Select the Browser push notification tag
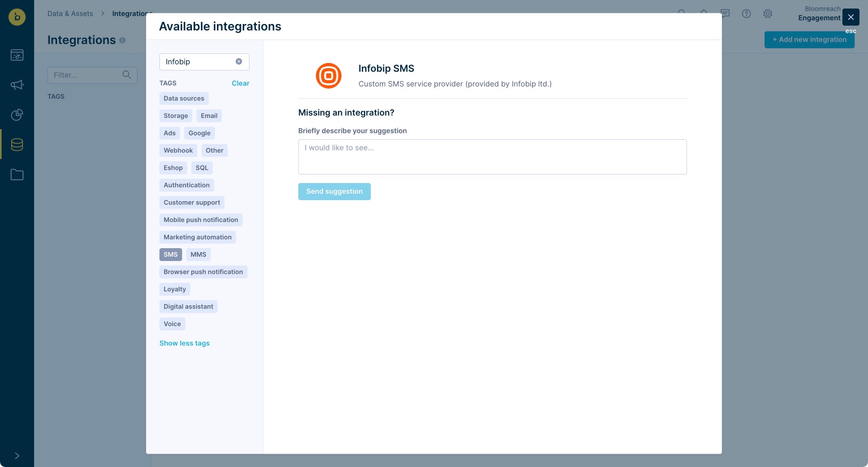 point(203,272)
